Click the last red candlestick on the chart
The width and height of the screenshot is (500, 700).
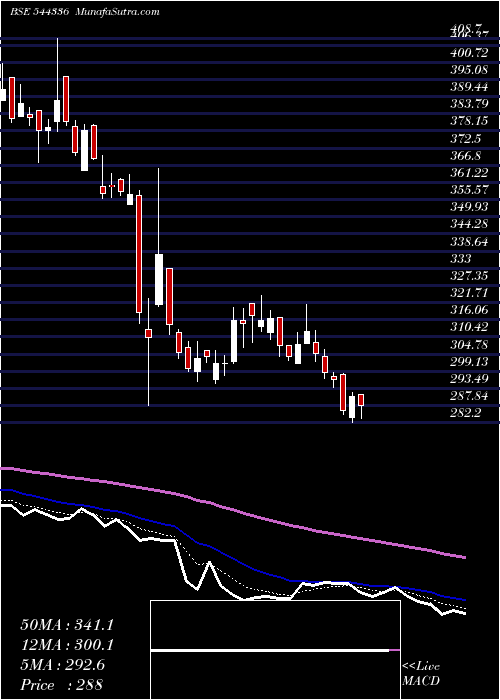[361, 400]
